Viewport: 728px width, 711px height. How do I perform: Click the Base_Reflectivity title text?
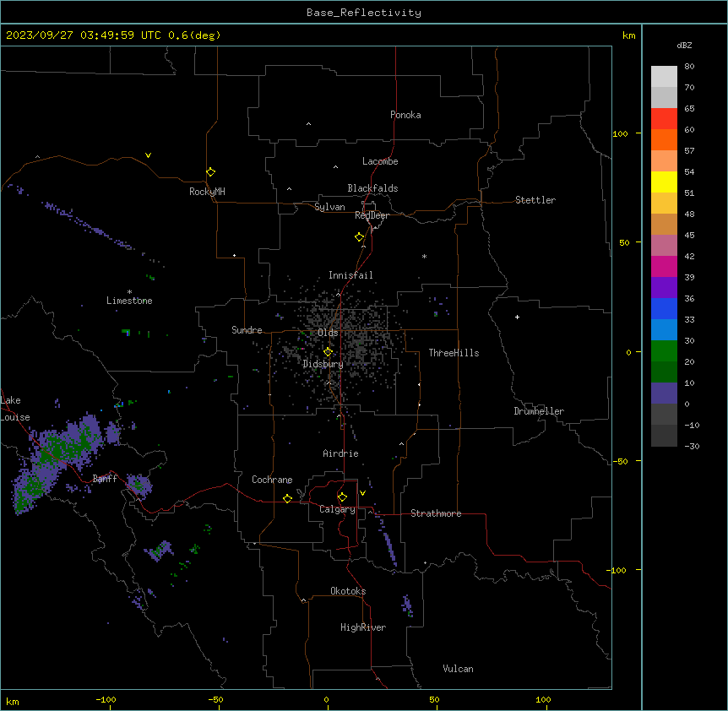(x=364, y=13)
